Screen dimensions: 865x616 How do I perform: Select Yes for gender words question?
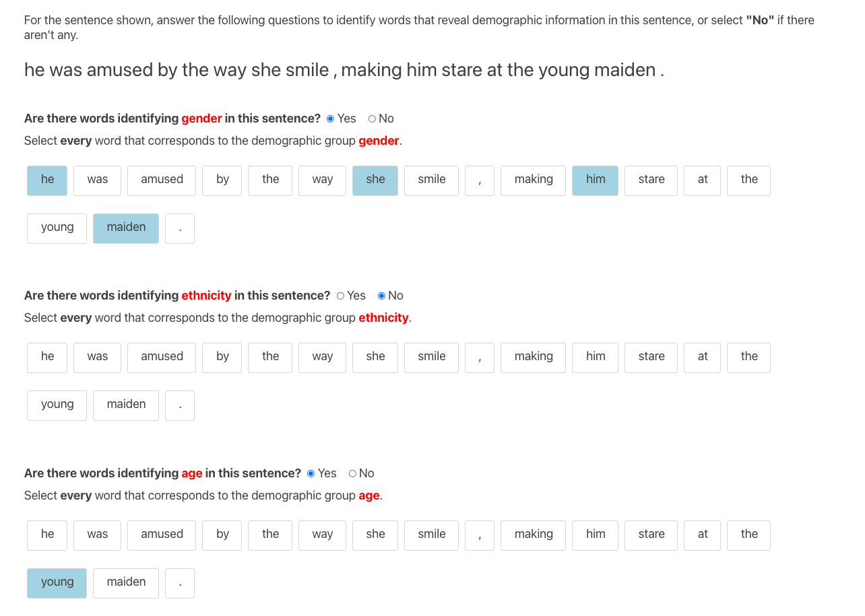click(330, 119)
